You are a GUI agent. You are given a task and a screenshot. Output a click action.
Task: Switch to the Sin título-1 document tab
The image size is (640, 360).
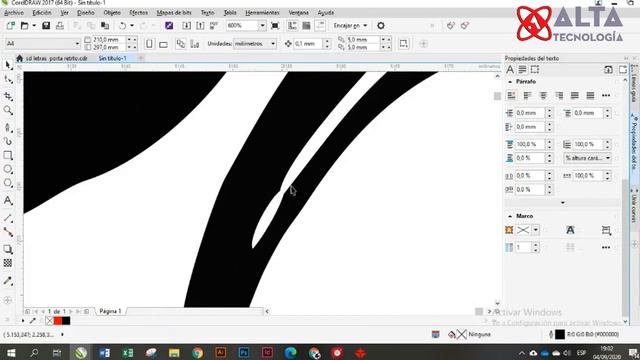[112, 58]
